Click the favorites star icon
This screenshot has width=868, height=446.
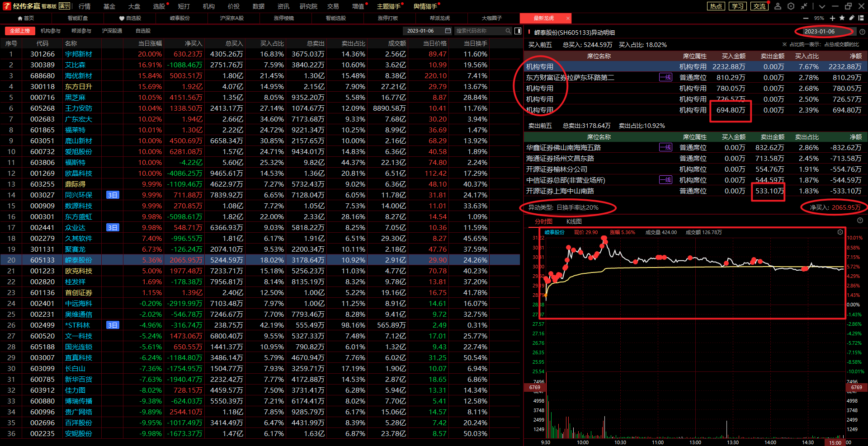(842, 18)
